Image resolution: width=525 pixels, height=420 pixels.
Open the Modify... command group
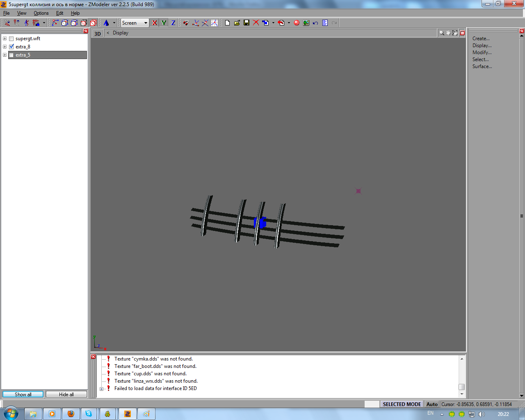482,52
